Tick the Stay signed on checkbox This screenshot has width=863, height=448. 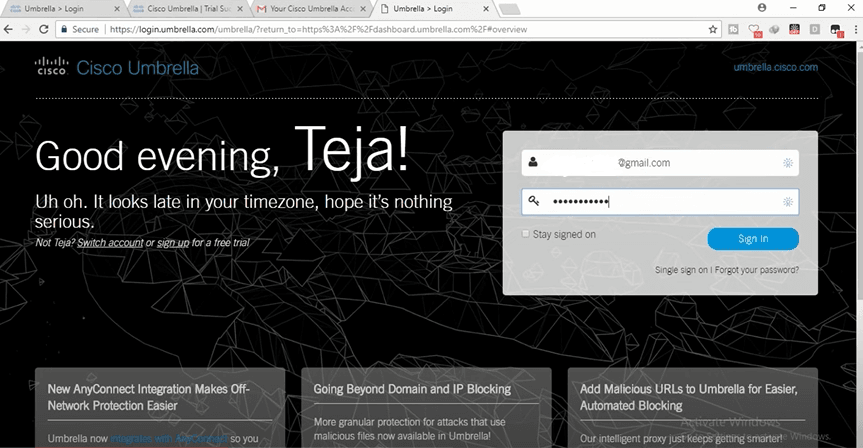tap(525, 234)
